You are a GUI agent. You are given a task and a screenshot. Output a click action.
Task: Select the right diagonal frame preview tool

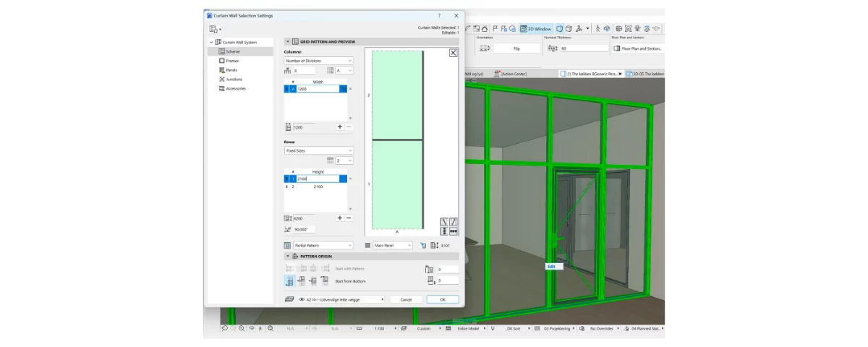tap(454, 222)
